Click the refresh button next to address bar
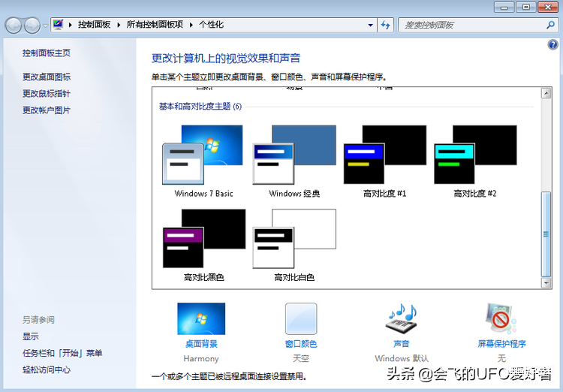 pyautogui.click(x=386, y=25)
